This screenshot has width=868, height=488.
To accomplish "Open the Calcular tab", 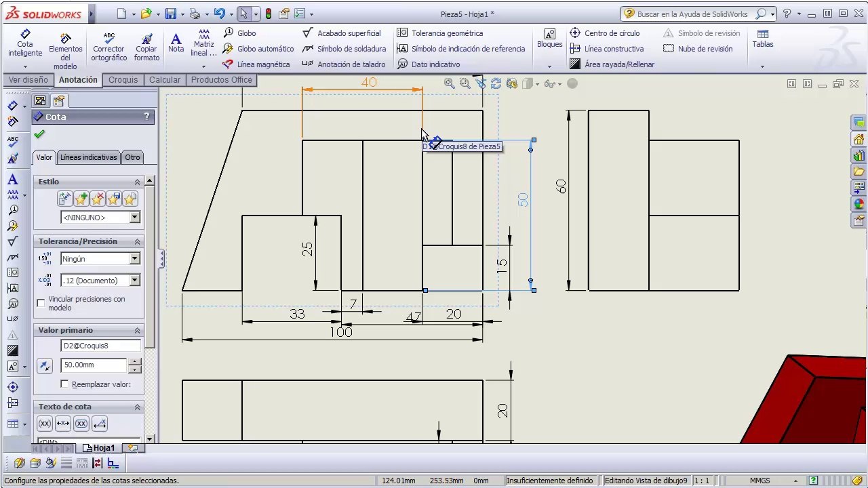I will pos(165,80).
